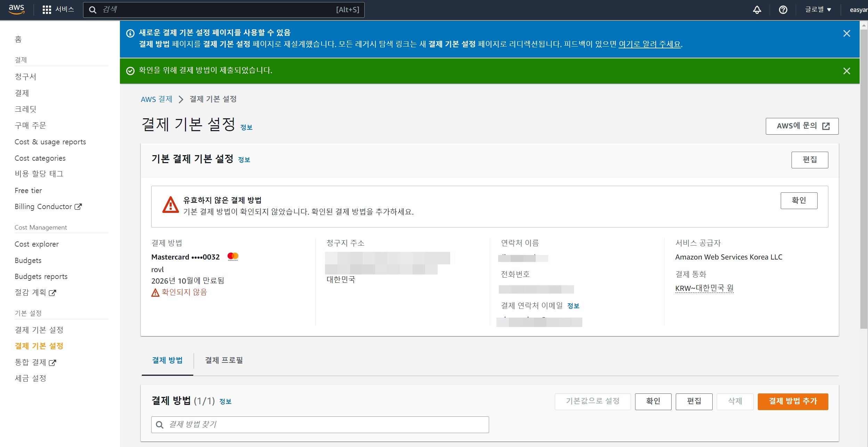Image resolution: width=868 pixels, height=447 pixels.
Task: Open Cost categories in sidebar
Action: pos(40,158)
